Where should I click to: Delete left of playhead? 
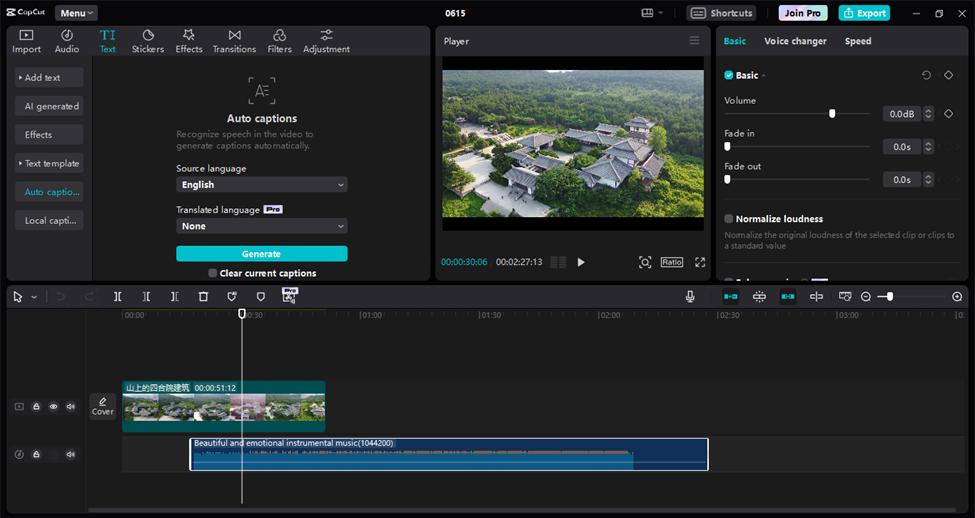click(x=146, y=297)
